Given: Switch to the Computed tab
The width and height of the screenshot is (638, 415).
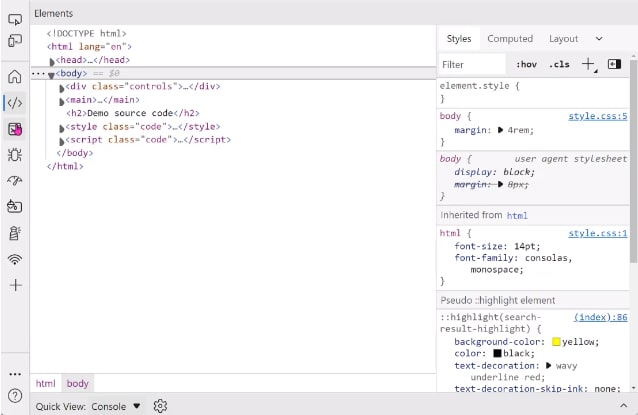Looking at the screenshot, I should pyautogui.click(x=510, y=39).
